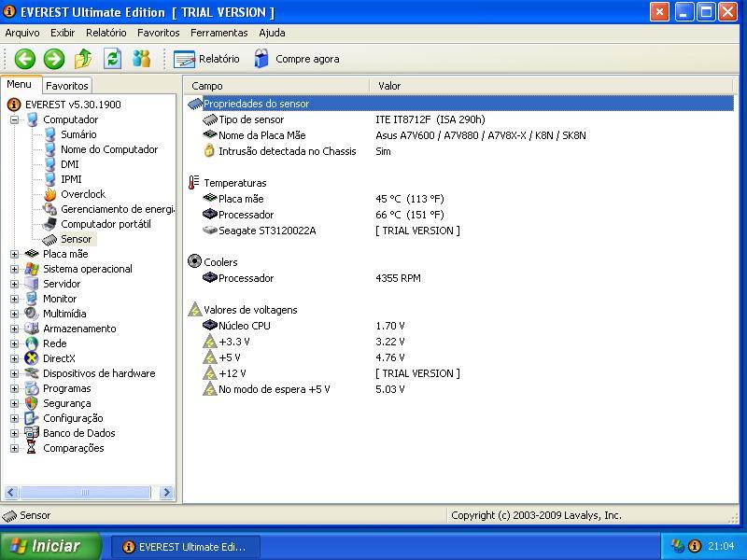Click EVEREST icon in system tray
The width and height of the screenshot is (747, 560).
click(695, 546)
